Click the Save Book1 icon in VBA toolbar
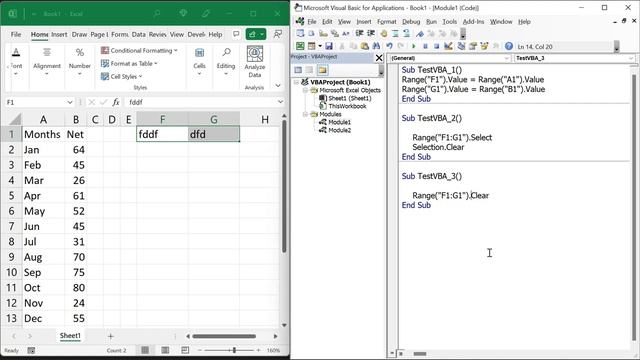This screenshot has width=640, height=360. (329, 46)
